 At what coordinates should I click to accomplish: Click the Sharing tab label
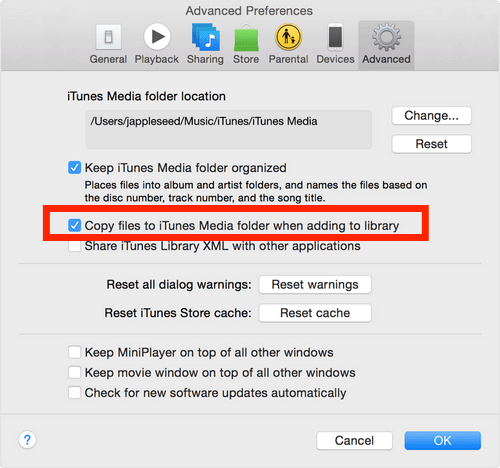(x=205, y=59)
